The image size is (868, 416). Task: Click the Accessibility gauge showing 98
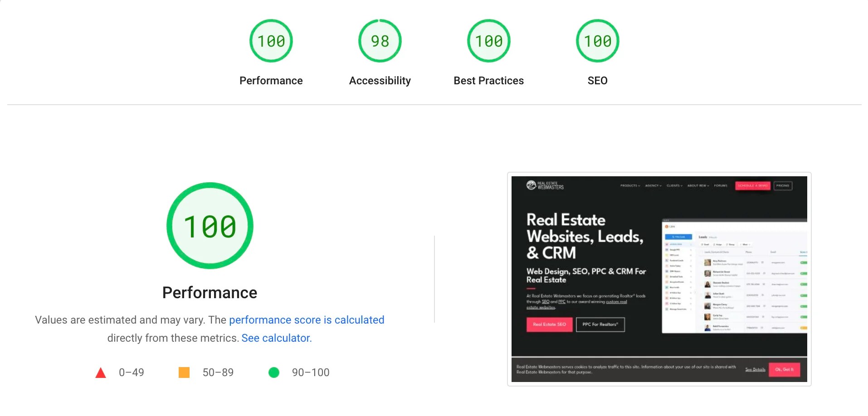pos(380,40)
